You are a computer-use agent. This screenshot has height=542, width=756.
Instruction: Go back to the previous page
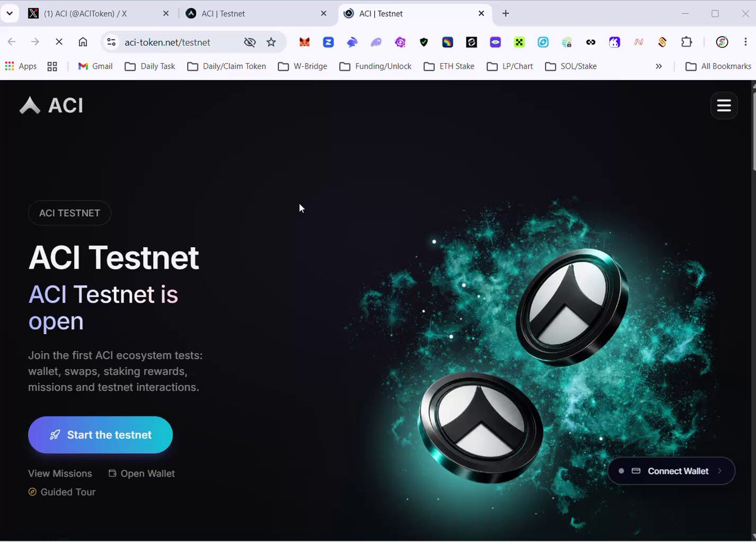click(x=11, y=42)
